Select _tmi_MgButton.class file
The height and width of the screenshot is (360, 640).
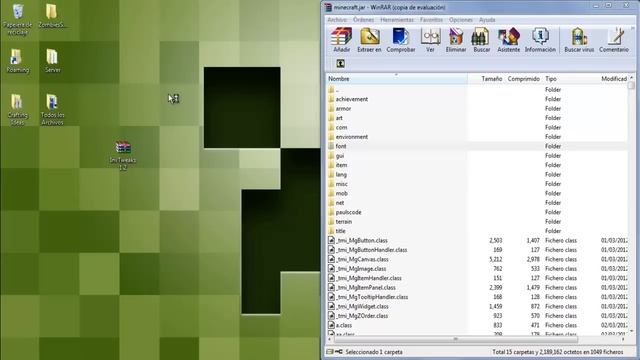(x=477, y=240)
